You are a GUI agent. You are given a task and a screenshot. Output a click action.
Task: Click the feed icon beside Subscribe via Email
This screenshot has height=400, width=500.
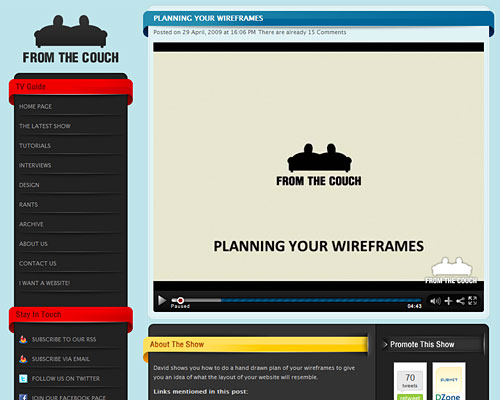pos(23,359)
